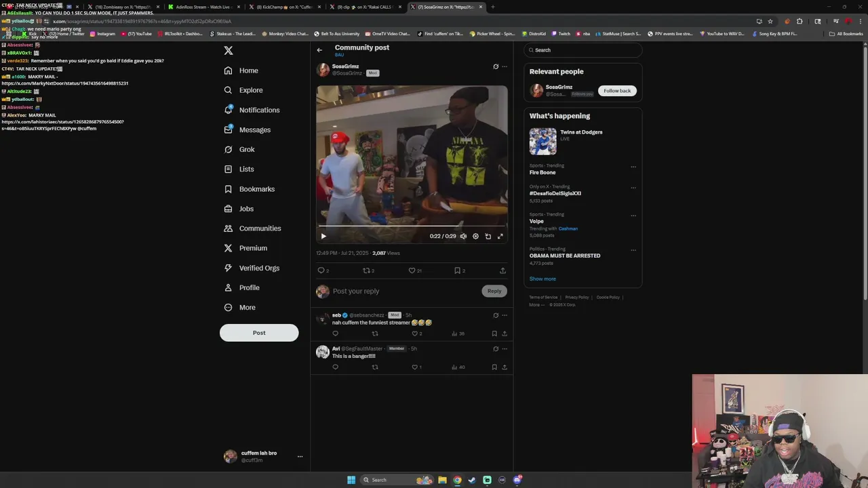Open OBAMA MUST BE ARRESTED trend
Image resolution: width=868 pixels, height=488 pixels.
(x=565, y=256)
